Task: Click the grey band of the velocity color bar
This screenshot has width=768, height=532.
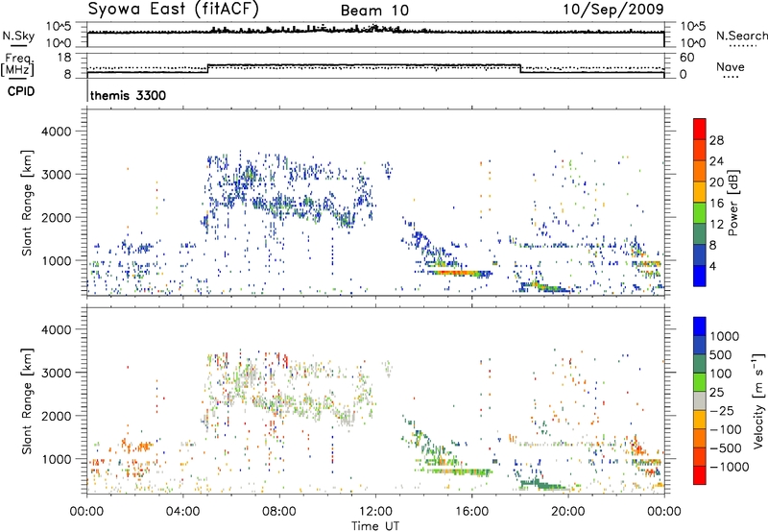Action: [700, 401]
